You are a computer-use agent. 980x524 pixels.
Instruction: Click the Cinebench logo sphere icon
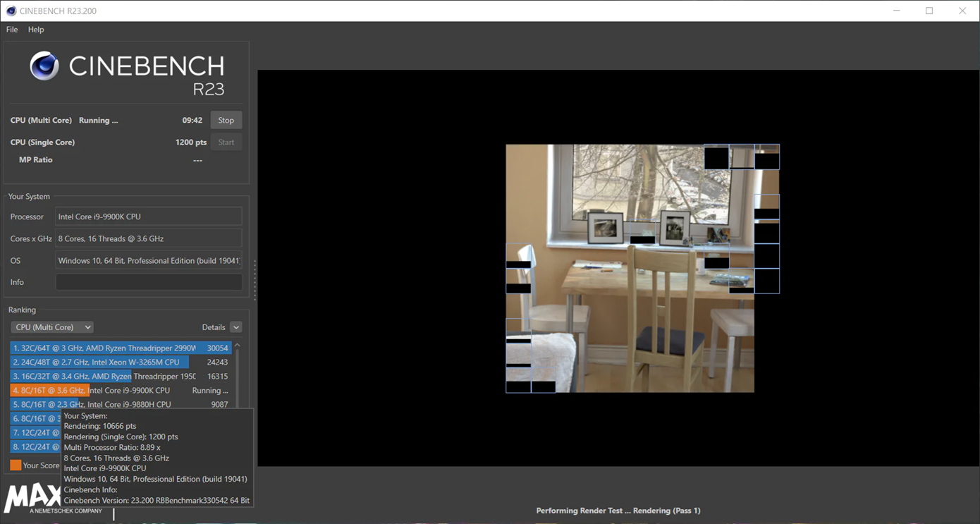(44, 66)
